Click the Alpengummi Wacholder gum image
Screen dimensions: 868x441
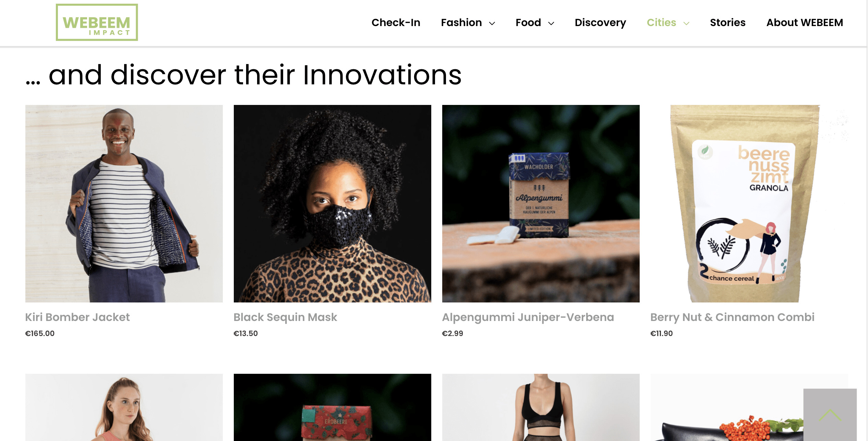(x=541, y=204)
